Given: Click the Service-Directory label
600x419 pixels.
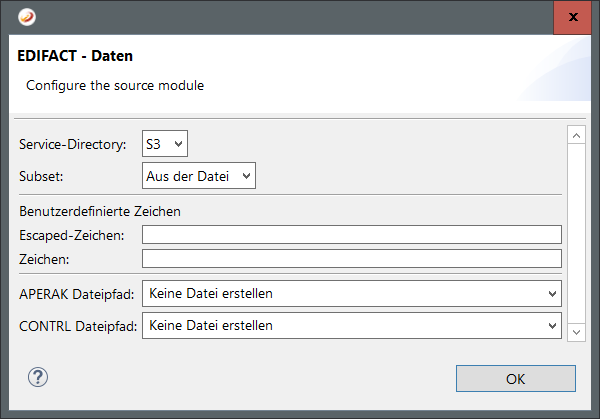Looking at the screenshot, I should pos(73,145).
